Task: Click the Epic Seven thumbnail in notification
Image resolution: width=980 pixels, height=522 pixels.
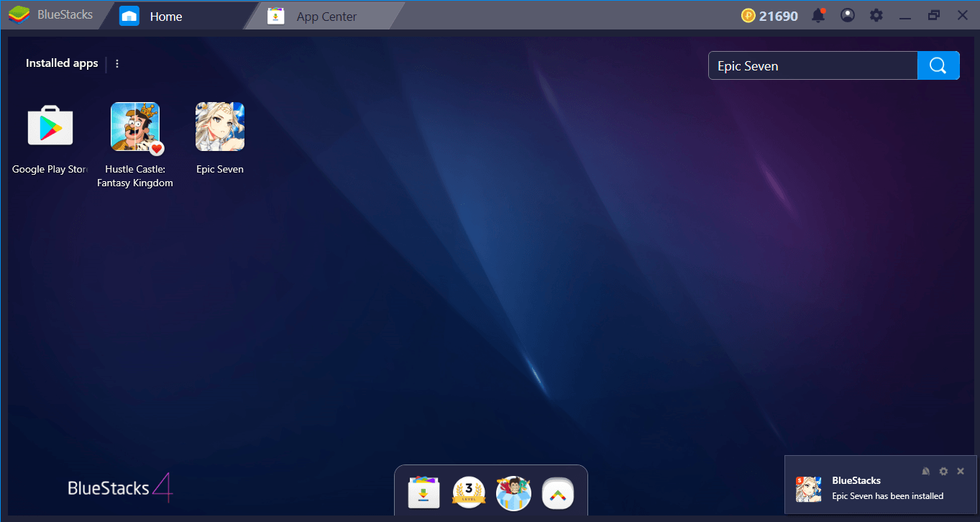Action: click(x=809, y=488)
